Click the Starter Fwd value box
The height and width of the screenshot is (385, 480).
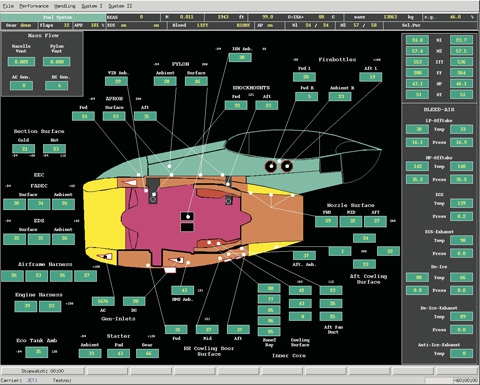click(119, 353)
